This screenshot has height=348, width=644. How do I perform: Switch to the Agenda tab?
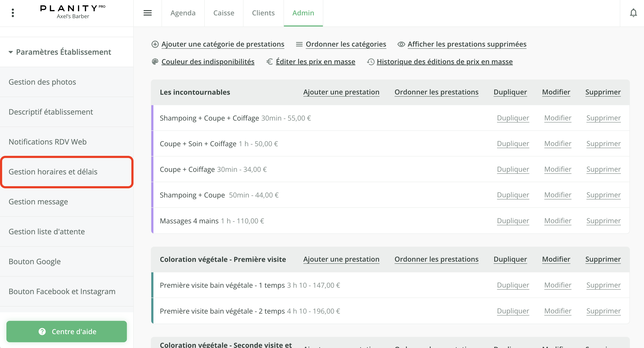tap(183, 13)
